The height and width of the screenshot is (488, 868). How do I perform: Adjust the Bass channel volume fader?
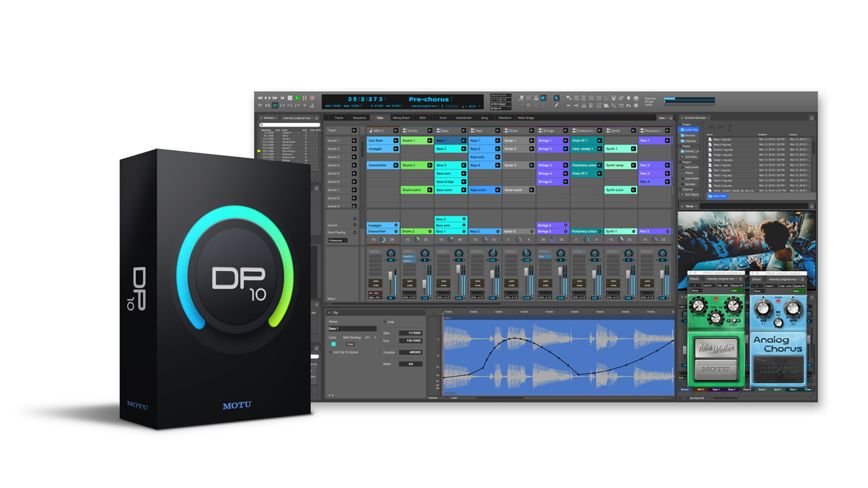pos(458,269)
